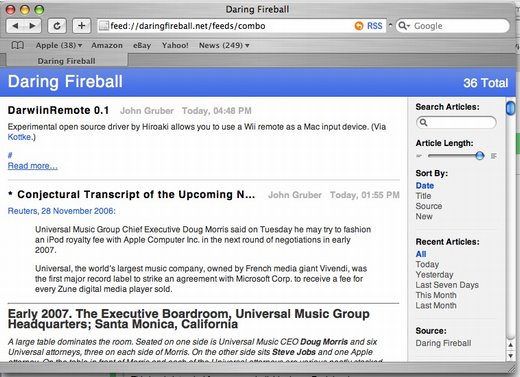
Task: Filter articles to Last Seven Days
Action: point(447,285)
